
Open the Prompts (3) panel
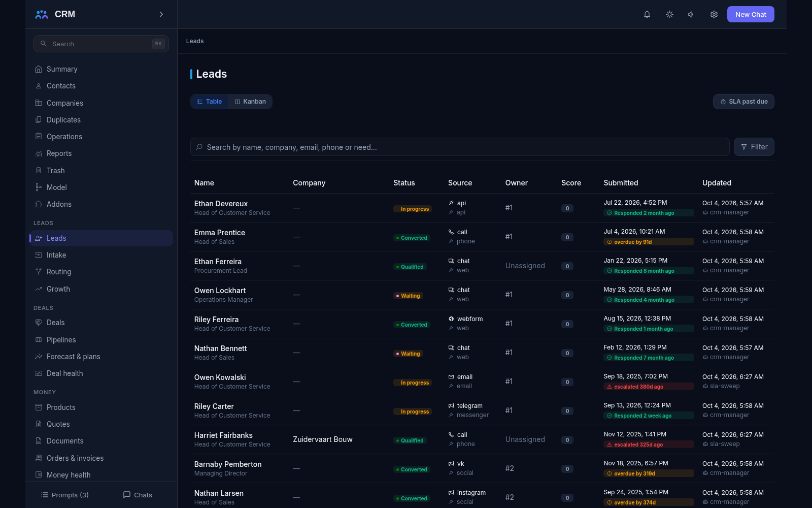point(65,495)
